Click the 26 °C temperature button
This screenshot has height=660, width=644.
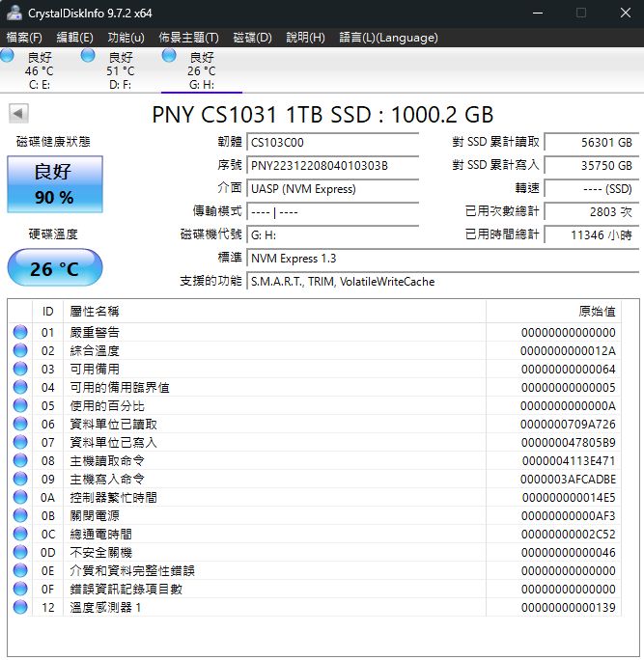point(54,268)
